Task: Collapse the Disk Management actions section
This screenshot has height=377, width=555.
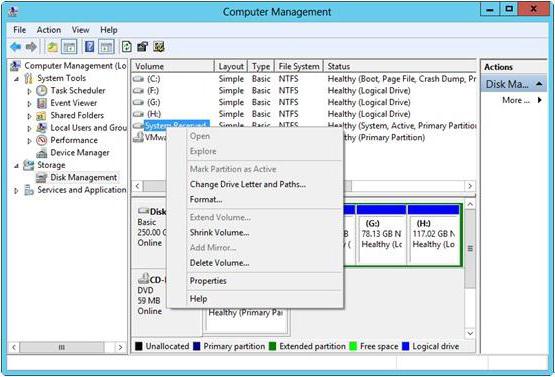Action: coord(539,84)
